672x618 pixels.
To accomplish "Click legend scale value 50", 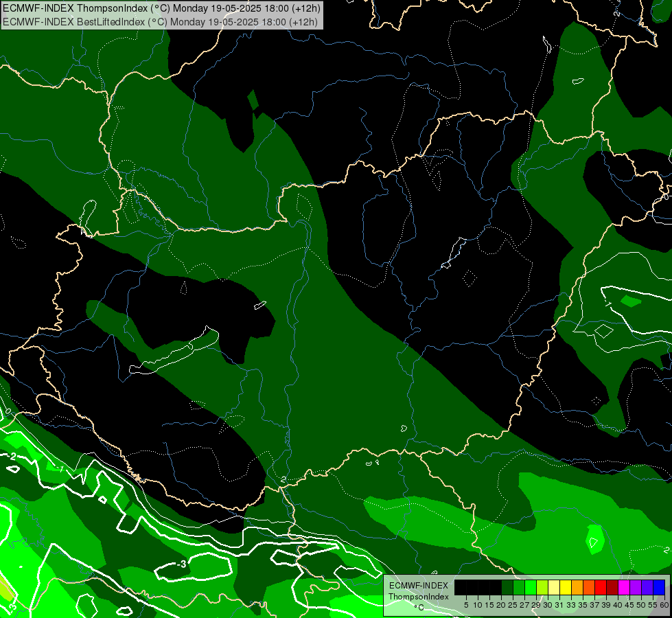I will (641, 605).
